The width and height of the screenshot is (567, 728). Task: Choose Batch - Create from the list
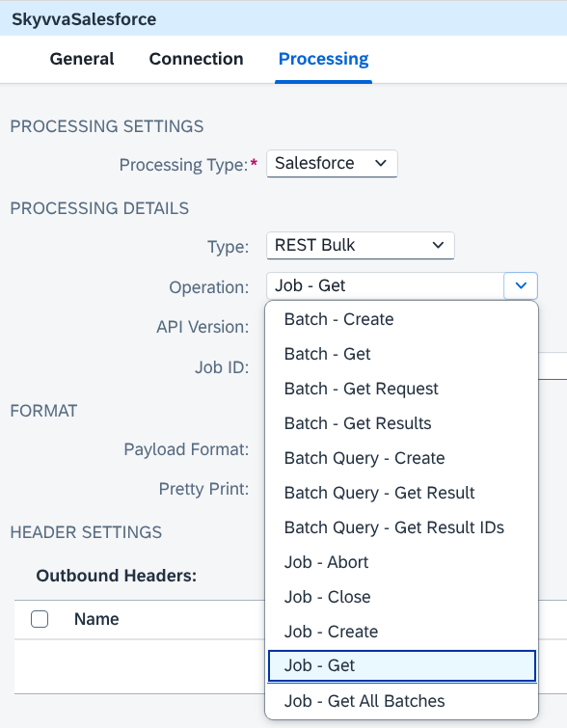pos(402,319)
